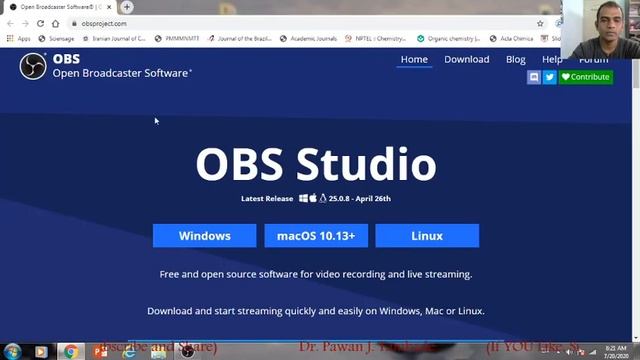Open the media player taskbar icon
Image resolution: width=640 pixels, height=360 pixels.
[x=41, y=351]
